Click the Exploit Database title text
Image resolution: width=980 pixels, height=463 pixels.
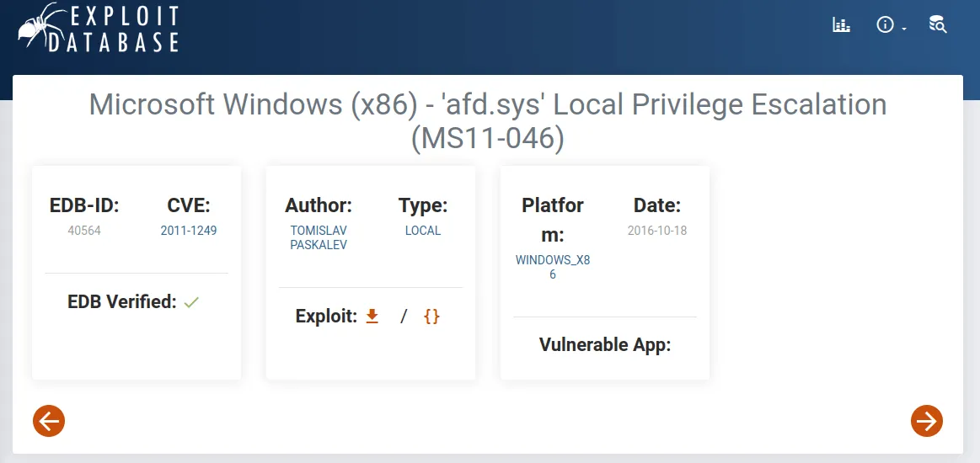125,29
